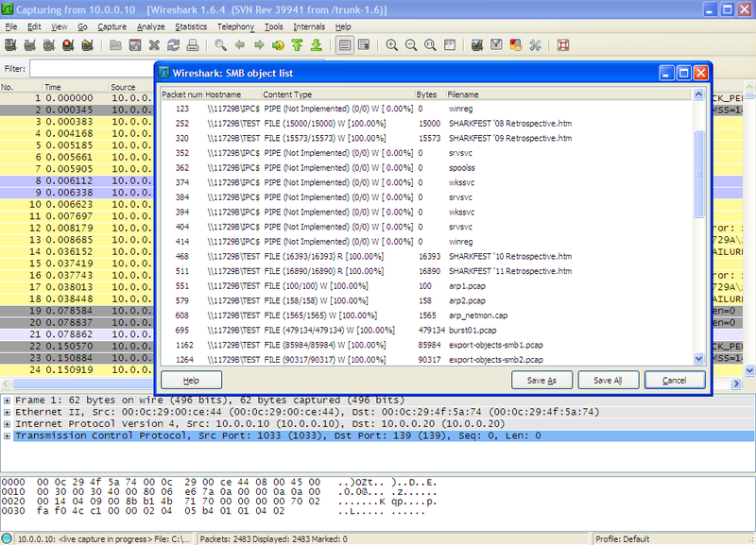Stop the running live capture
Image resolution: width=756 pixels, height=545 pixels.
68,45
